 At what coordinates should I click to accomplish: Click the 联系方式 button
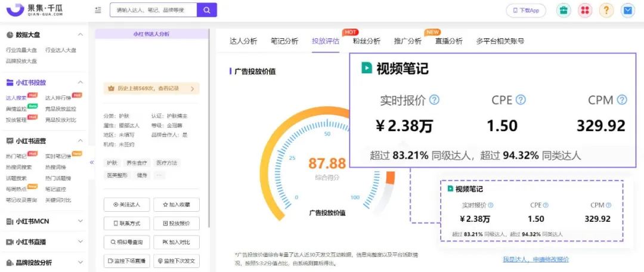[127, 223]
